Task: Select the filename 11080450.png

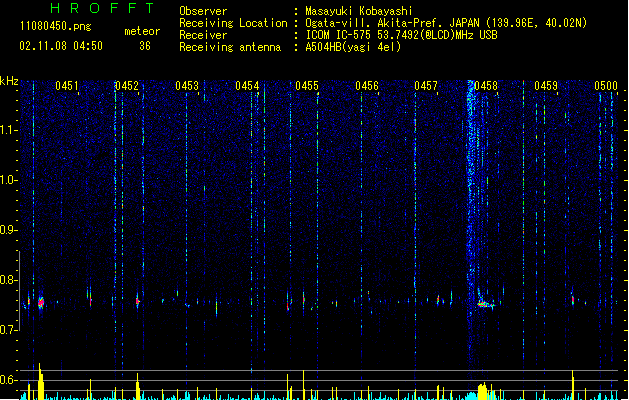Action: (55, 26)
